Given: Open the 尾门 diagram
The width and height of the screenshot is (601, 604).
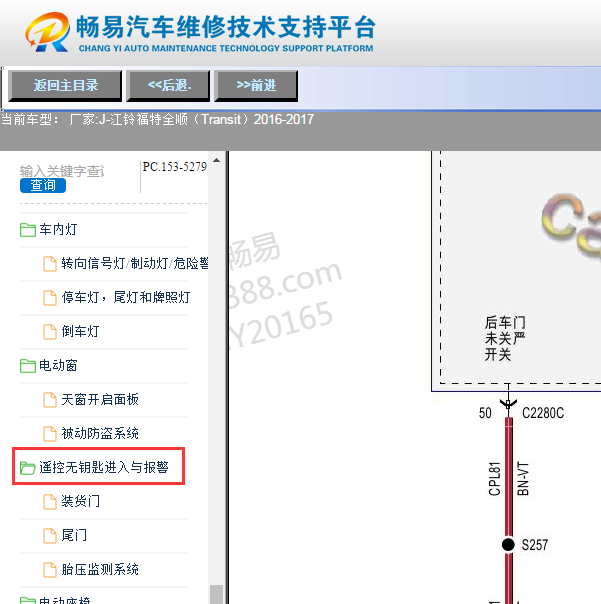Looking at the screenshot, I should coord(74,535).
